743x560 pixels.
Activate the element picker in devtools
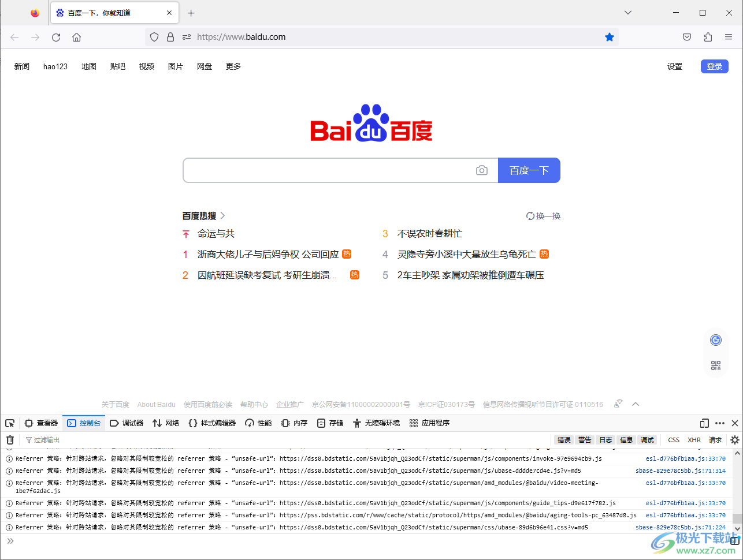[10, 423]
